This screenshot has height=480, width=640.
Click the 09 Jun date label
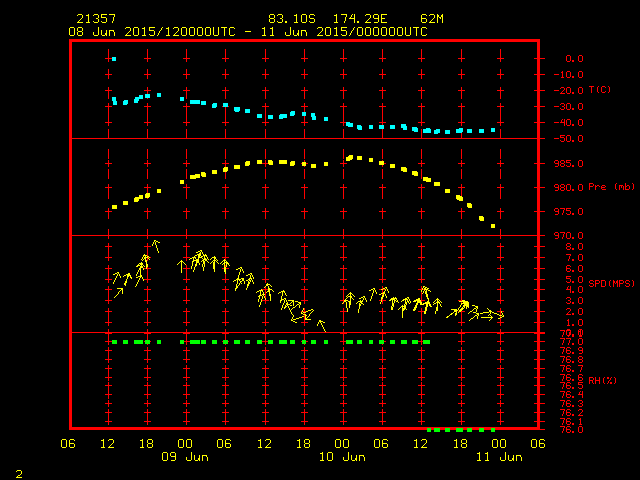pos(185,457)
